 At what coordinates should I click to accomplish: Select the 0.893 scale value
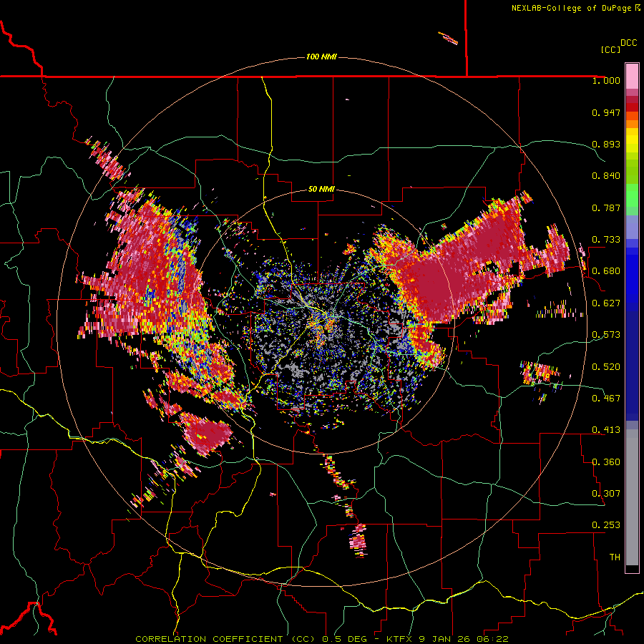[606, 144]
